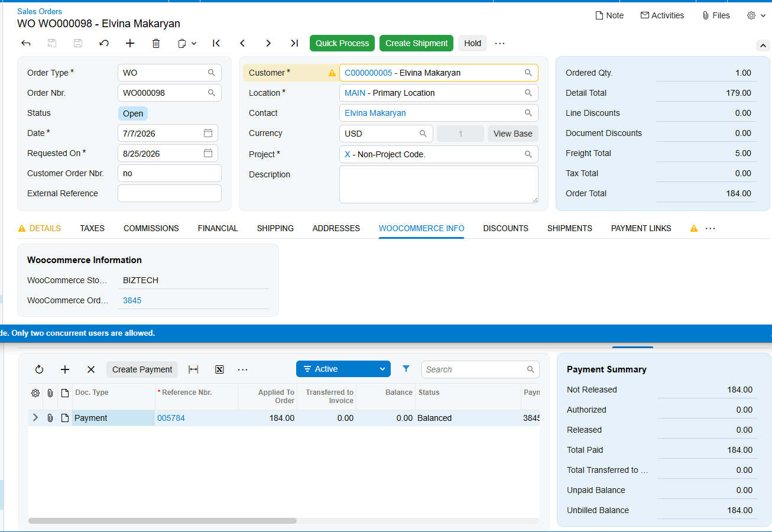Screen dimensions: 772x532
Task: Delete the sales order with the trash icon
Action: [x=156, y=43]
